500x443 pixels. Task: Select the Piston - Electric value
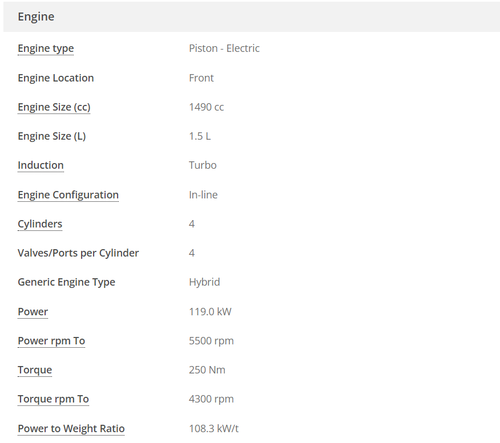[x=224, y=48]
